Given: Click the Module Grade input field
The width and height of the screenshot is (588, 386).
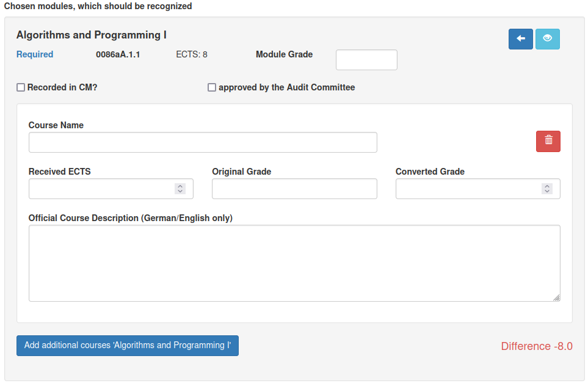Looking at the screenshot, I should [366, 60].
